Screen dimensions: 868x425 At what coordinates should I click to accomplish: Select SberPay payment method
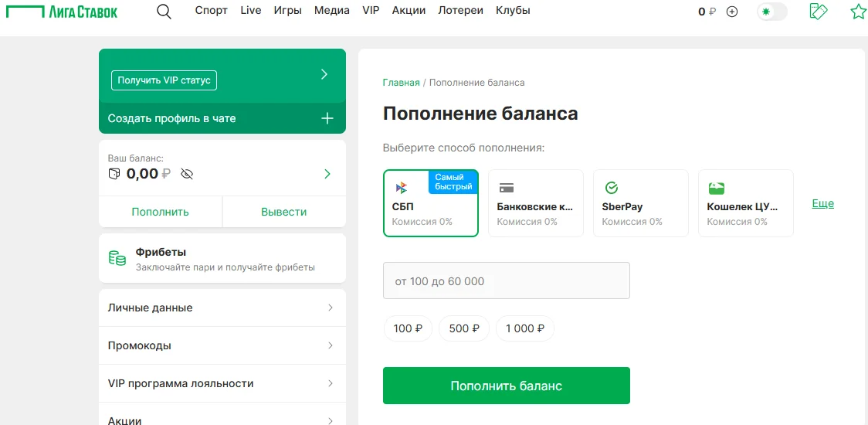[641, 203]
